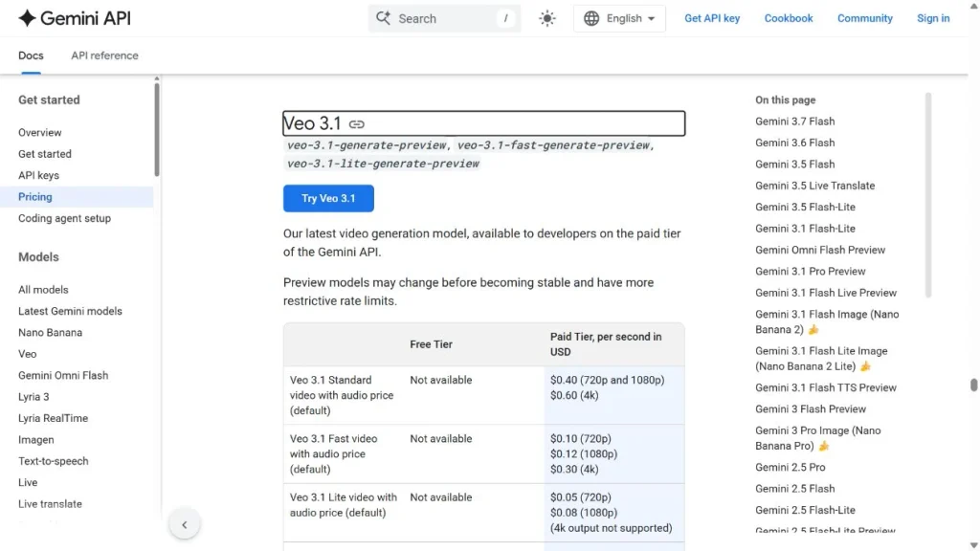Image resolution: width=980 pixels, height=551 pixels.
Task: Click the Gemini API star logo
Action: pos(27,18)
